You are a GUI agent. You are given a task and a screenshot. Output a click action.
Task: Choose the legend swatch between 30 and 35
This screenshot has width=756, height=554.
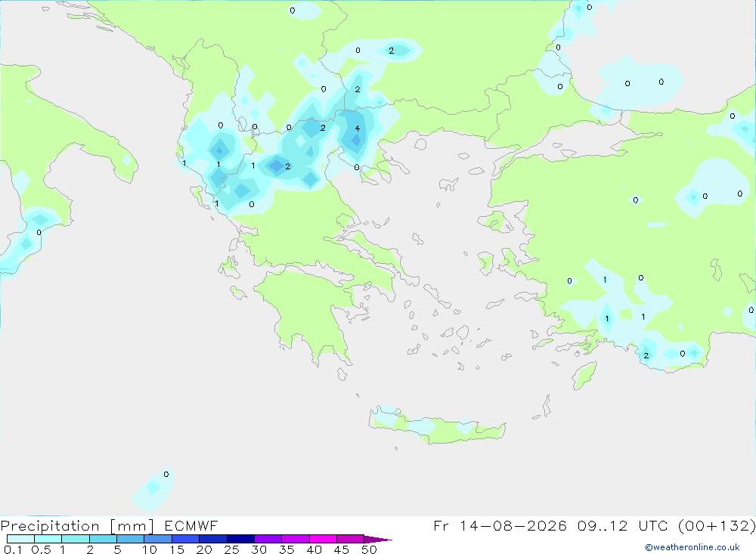click(268, 539)
